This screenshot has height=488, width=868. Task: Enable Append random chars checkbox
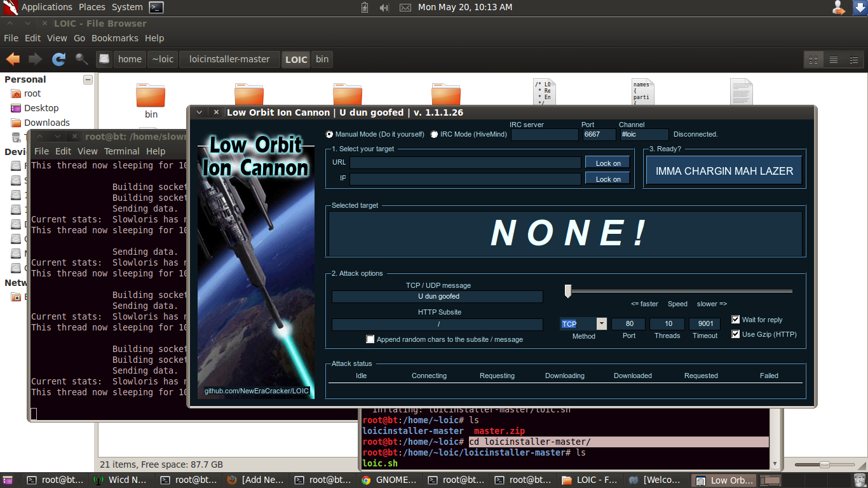click(x=370, y=339)
